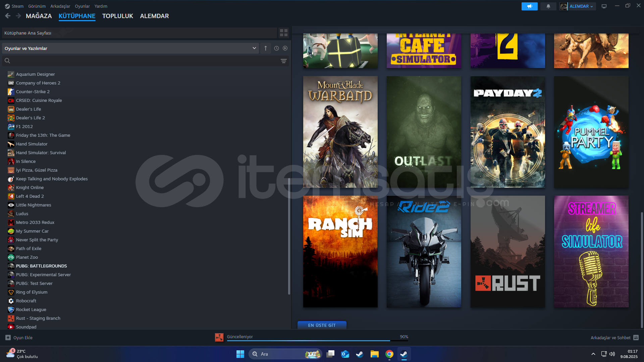Open File Explorer from the taskbar
Screen dimensions: 644x362
tap(375, 354)
